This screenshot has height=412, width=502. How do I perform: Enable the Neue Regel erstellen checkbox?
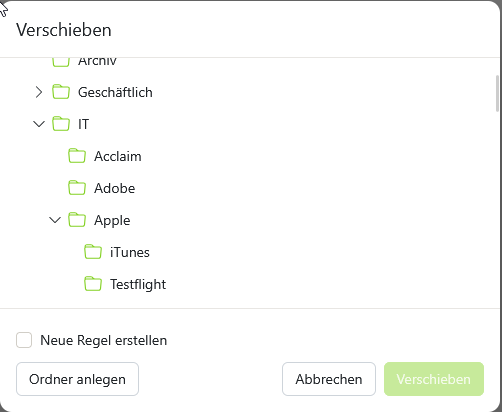(24, 340)
